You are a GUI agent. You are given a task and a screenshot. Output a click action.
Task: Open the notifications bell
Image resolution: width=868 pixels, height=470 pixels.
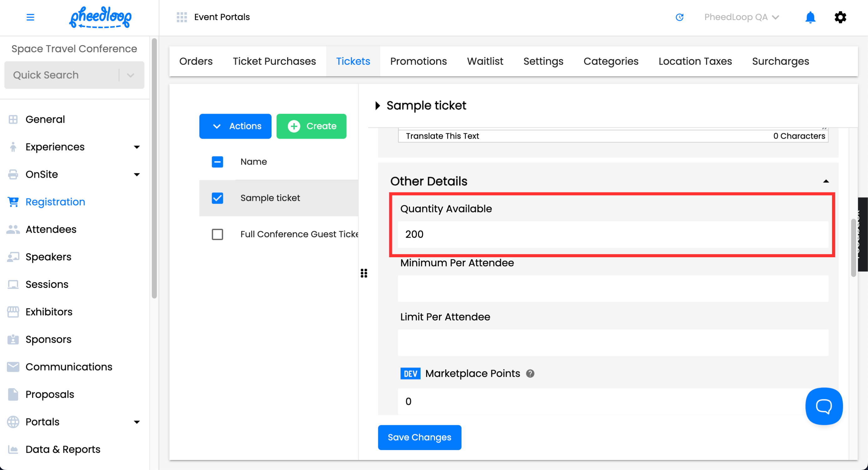810,17
